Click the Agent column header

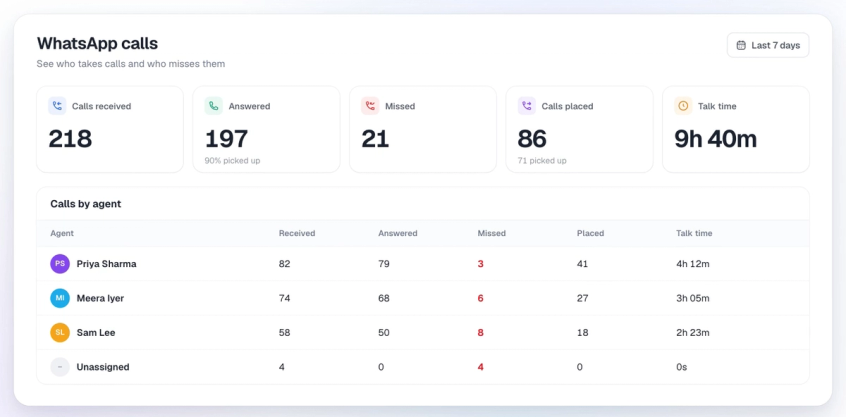click(x=62, y=234)
